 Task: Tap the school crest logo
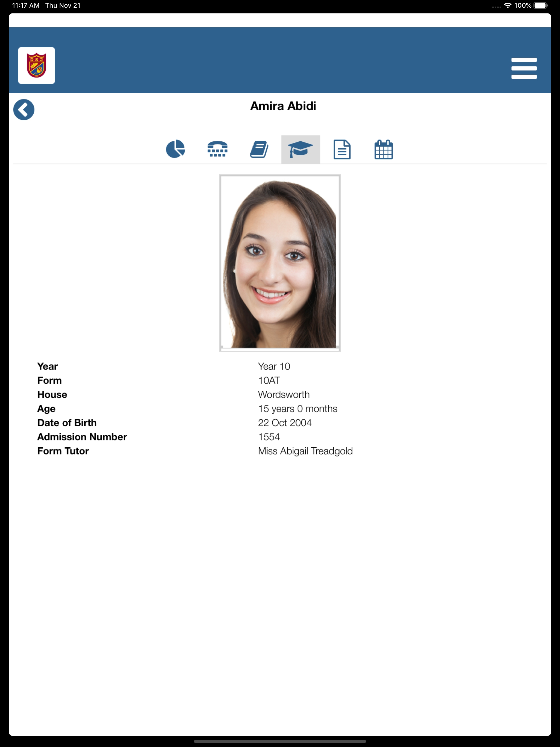tap(36, 66)
